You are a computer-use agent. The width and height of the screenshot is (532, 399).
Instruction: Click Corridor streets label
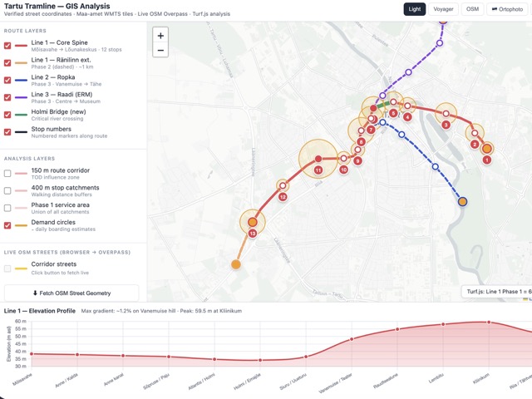[53, 264]
